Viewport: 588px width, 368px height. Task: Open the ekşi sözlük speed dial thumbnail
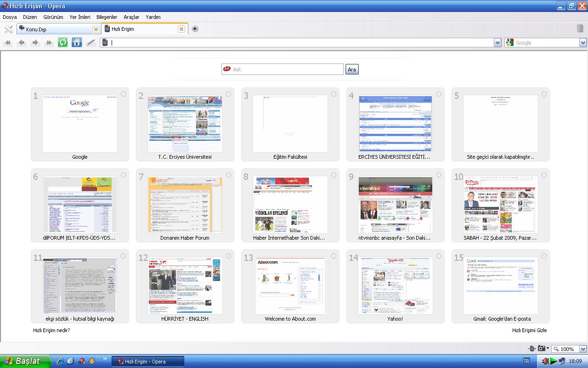click(x=80, y=286)
